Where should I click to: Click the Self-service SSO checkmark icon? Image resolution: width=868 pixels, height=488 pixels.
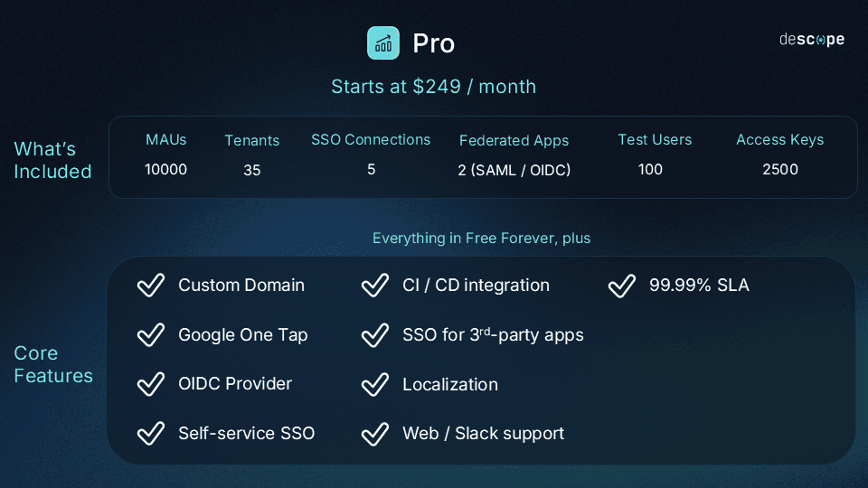coord(150,434)
